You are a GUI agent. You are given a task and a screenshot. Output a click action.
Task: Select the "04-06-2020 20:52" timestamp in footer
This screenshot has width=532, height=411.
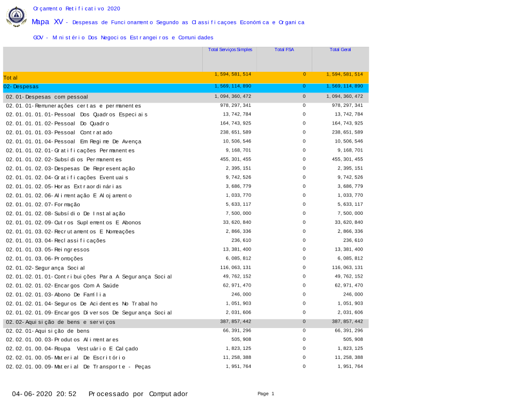(x=44, y=394)
